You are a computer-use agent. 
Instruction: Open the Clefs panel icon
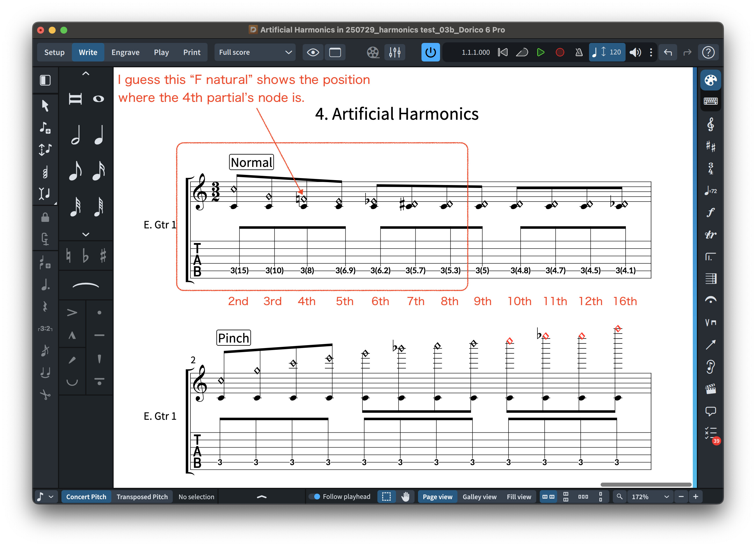(x=710, y=125)
